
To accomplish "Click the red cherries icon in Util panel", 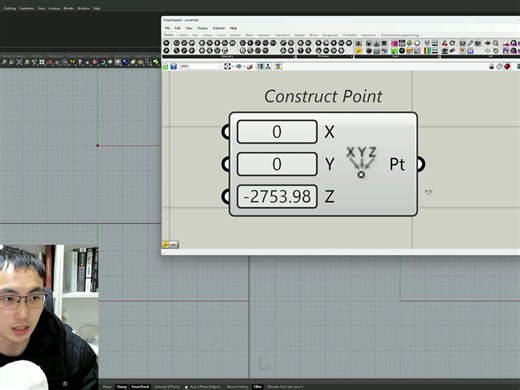I will click(445, 43).
